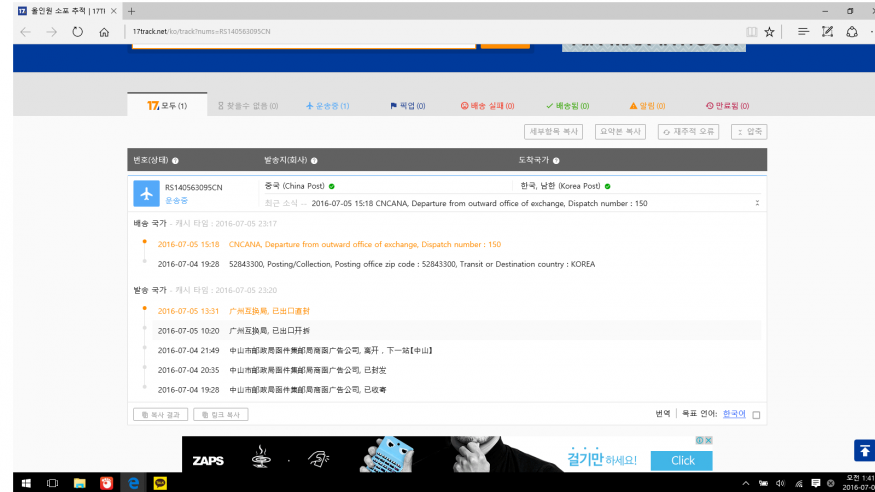Show hidden system tray icons
Screen dimensions: 875x492
745,483
